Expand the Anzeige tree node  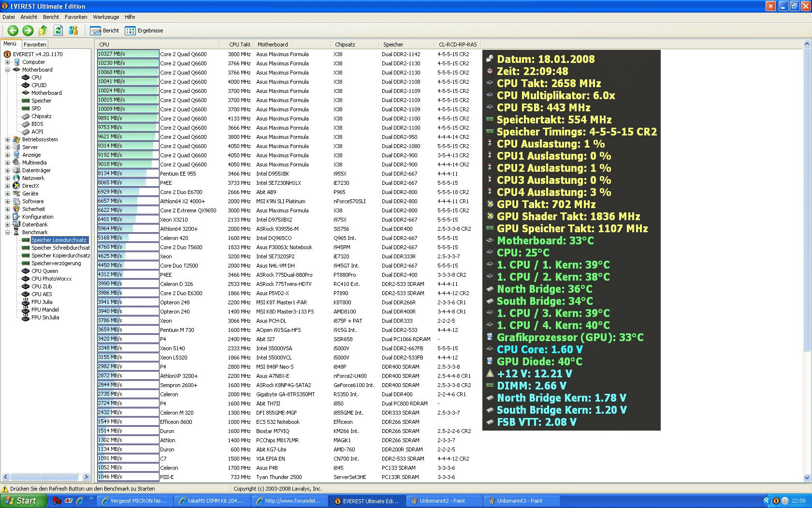pos(7,155)
